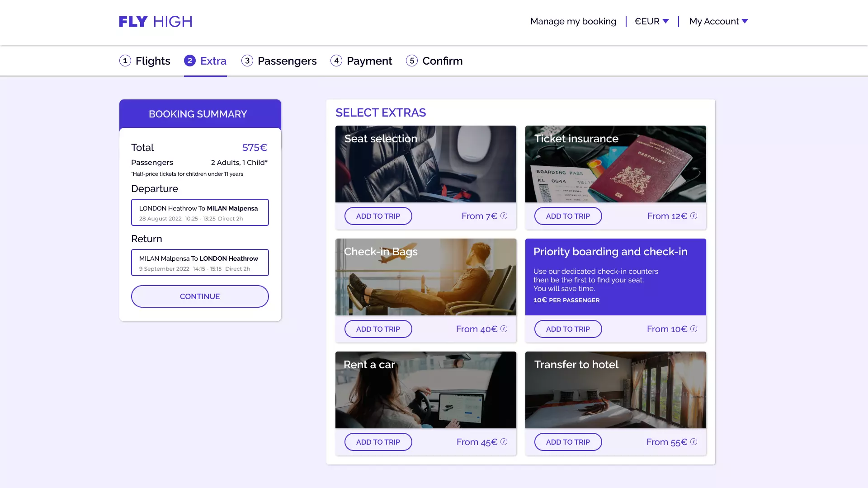Click the FLY HIGH logo
The width and height of the screenshot is (868, 488).
tap(156, 22)
